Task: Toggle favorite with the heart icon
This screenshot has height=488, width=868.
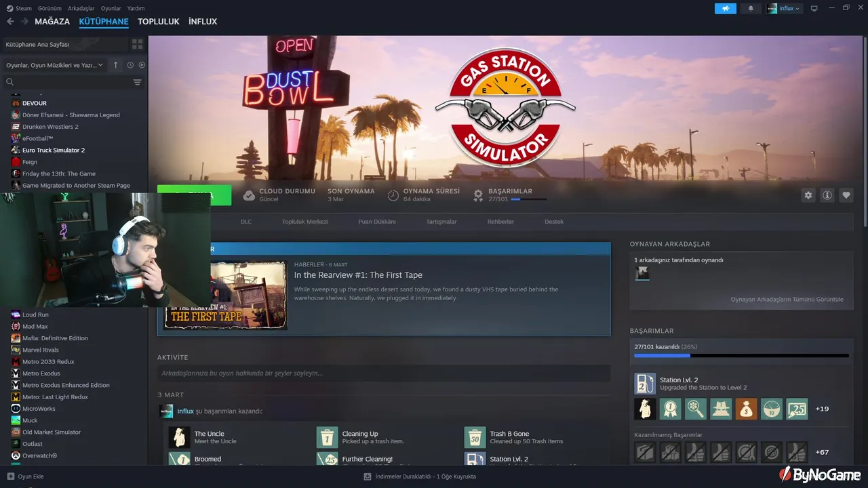Action: pyautogui.click(x=846, y=195)
